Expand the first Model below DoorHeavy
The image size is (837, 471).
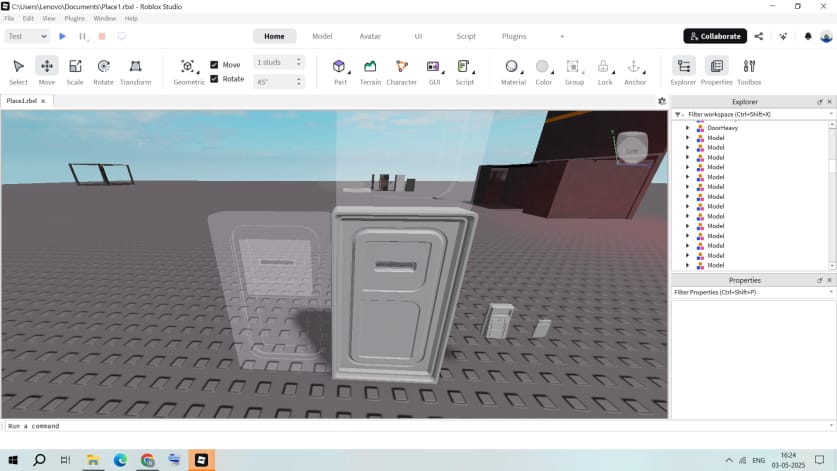click(x=688, y=138)
